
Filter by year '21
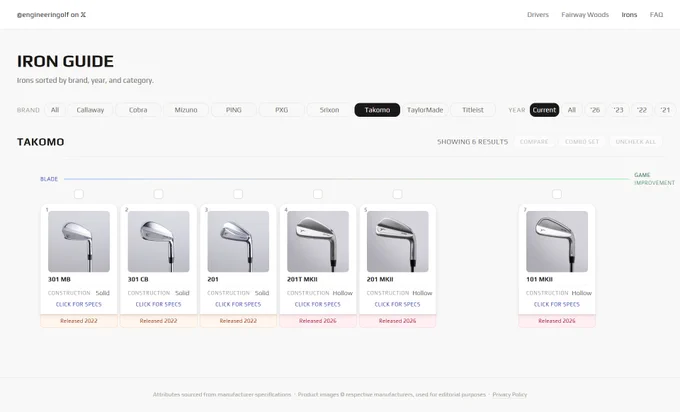pos(665,110)
